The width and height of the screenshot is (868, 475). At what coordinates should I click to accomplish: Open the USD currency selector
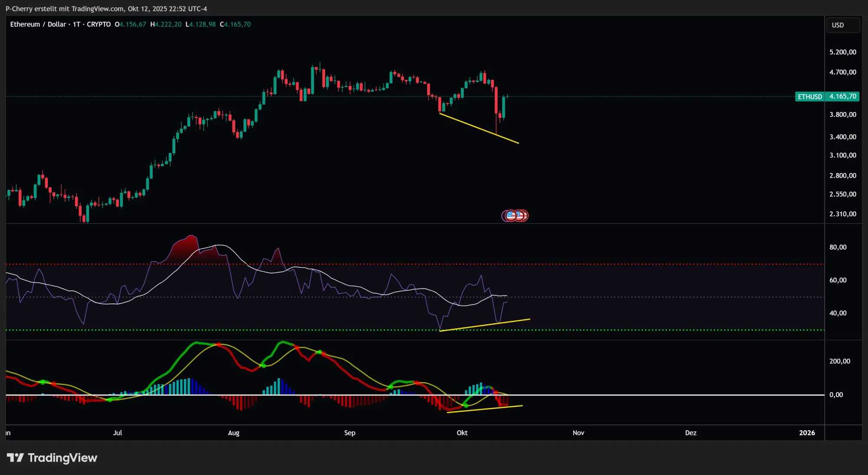842,25
